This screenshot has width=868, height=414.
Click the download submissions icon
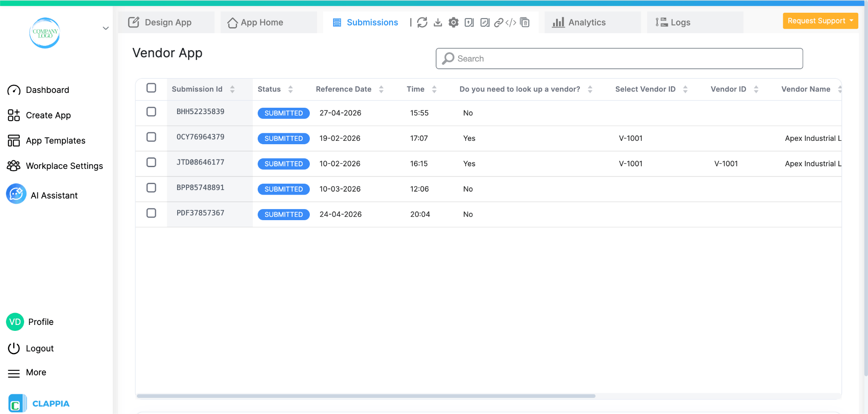[x=438, y=22]
